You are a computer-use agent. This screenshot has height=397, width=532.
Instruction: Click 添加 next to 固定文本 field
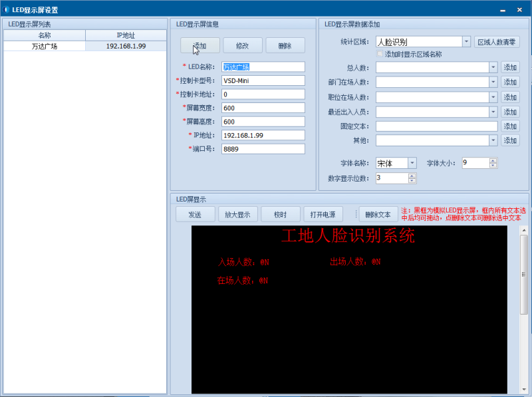pos(510,126)
